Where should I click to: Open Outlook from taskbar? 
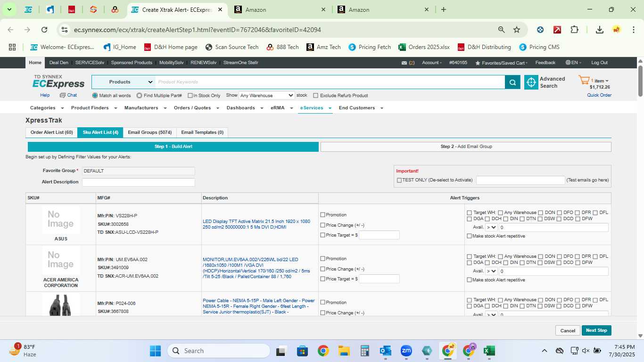[386, 351]
